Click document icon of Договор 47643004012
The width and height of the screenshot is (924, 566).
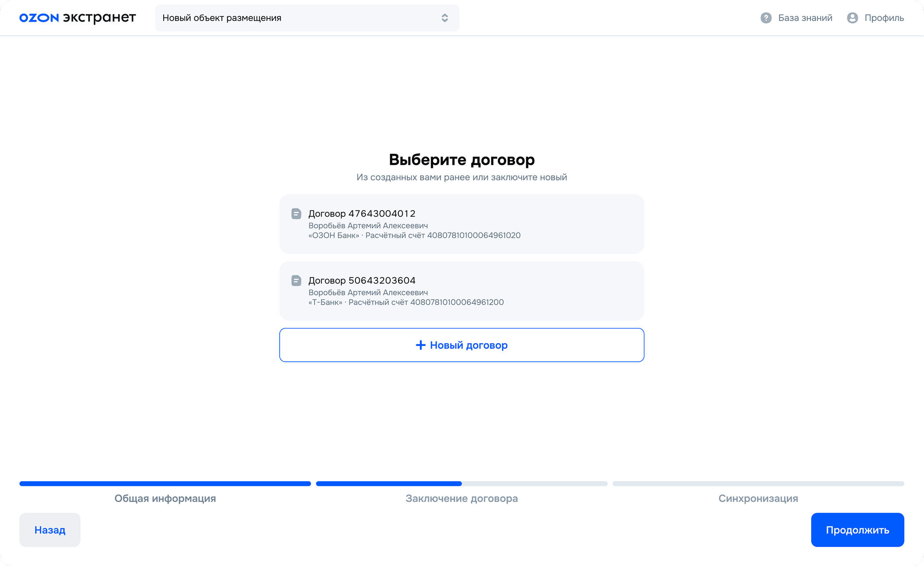pos(296,214)
